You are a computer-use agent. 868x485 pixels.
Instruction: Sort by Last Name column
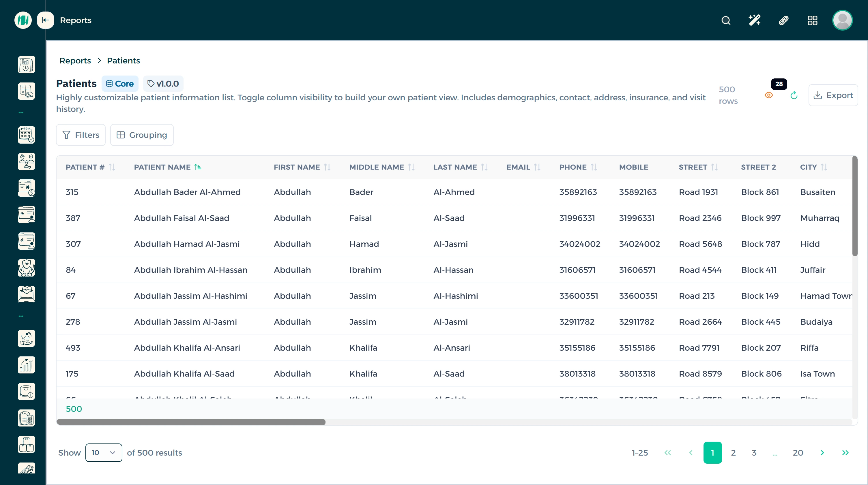(484, 167)
